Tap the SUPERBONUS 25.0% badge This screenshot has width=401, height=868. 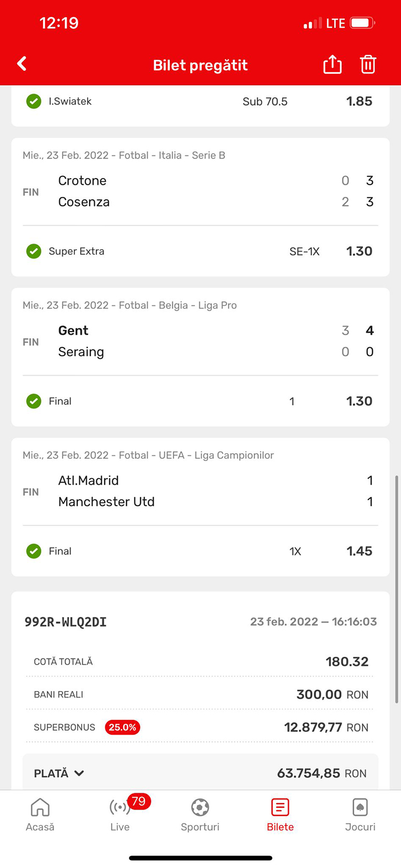[x=122, y=727]
